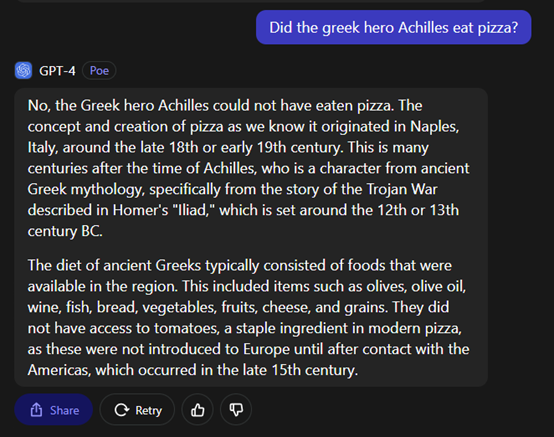The width and height of the screenshot is (554, 437).
Task: Like the response with thumbs up
Action: point(198,410)
